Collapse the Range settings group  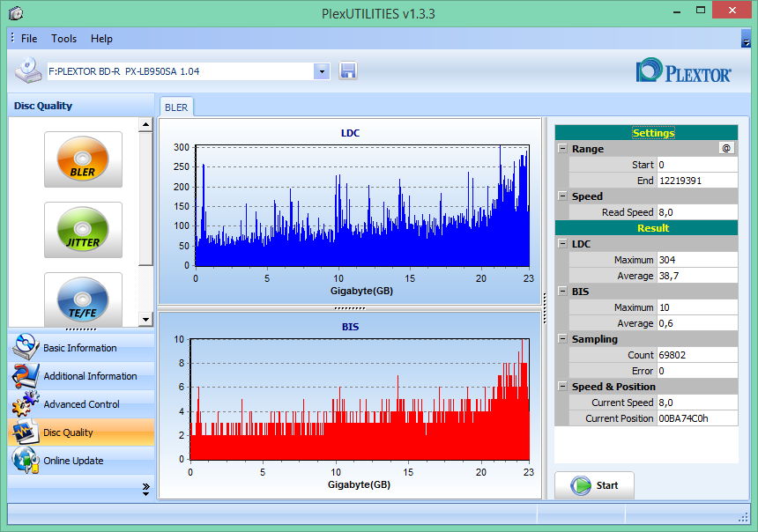(562, 148)
